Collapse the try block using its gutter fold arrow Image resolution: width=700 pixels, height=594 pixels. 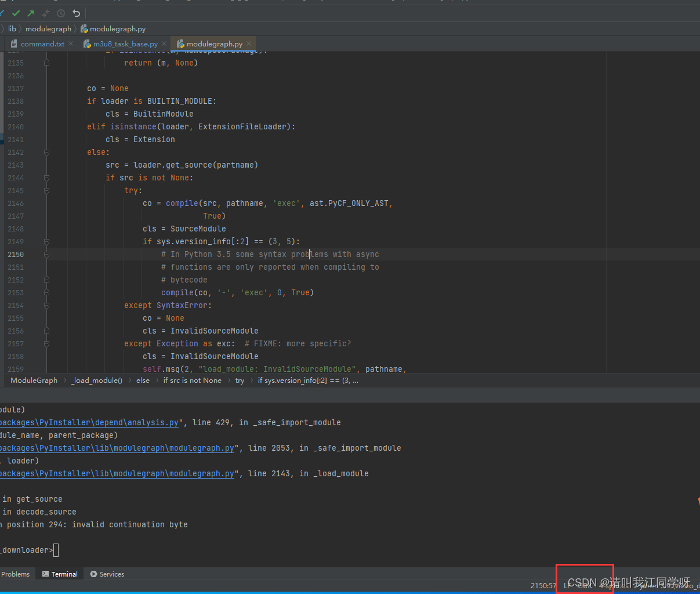click(x=46, y=190)
